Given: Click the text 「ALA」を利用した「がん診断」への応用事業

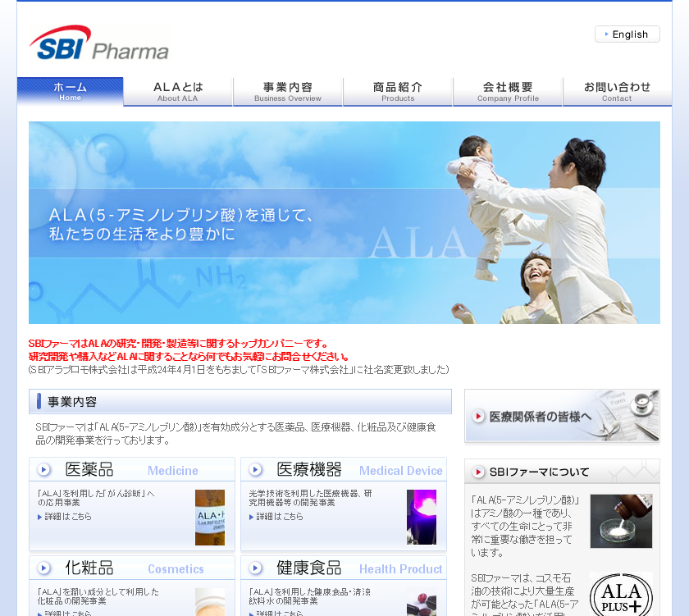Looking at the screenshot, I should click(96, 498).
